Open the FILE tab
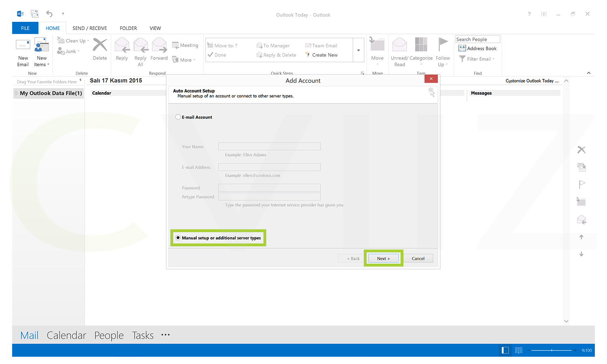 [x=25, y=28]
